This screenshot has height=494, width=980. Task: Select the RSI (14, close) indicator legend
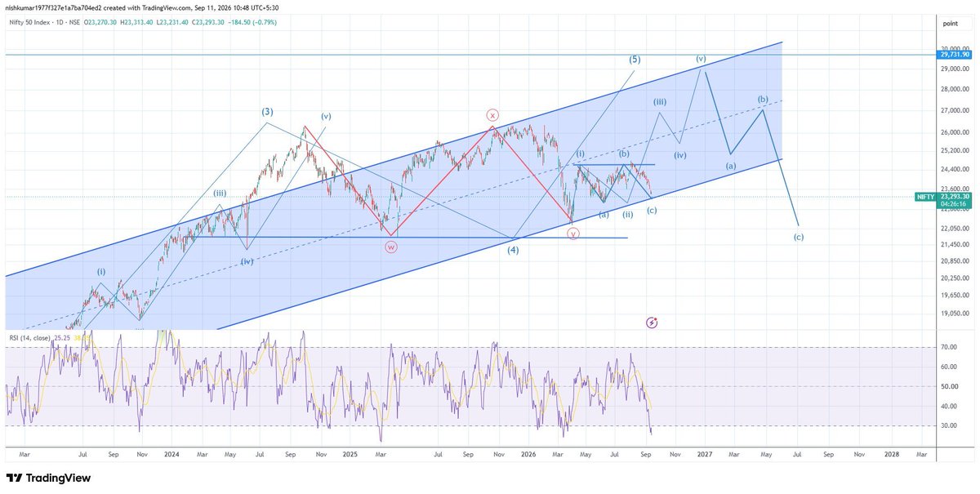30,336
